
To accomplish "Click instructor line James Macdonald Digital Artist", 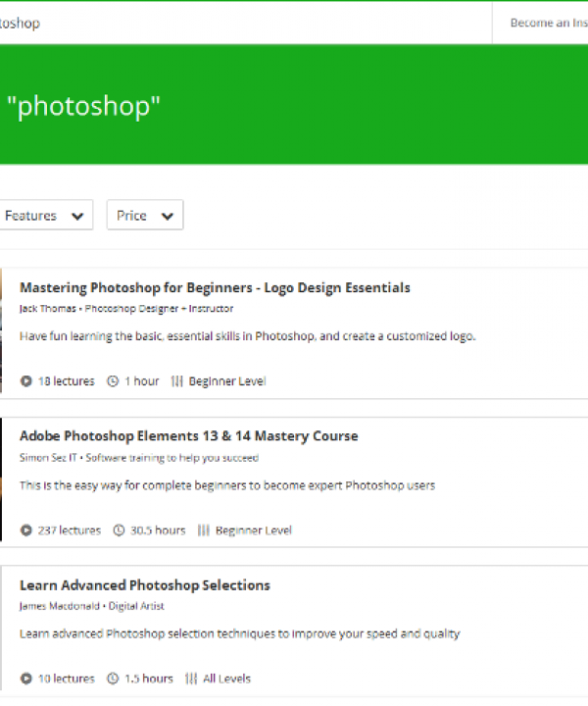I will pos(92,606).
